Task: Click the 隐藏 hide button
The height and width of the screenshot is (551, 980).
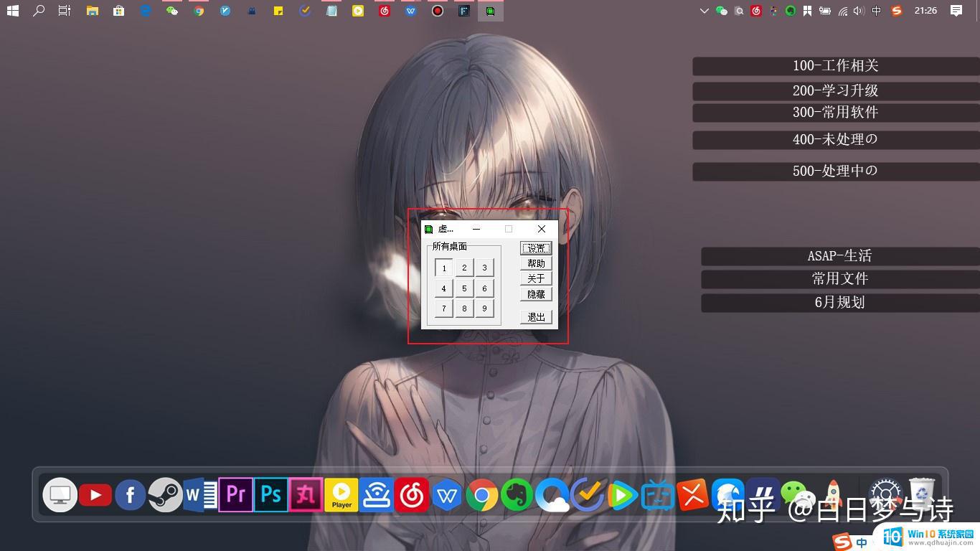Action: click(x=536, y=294)
